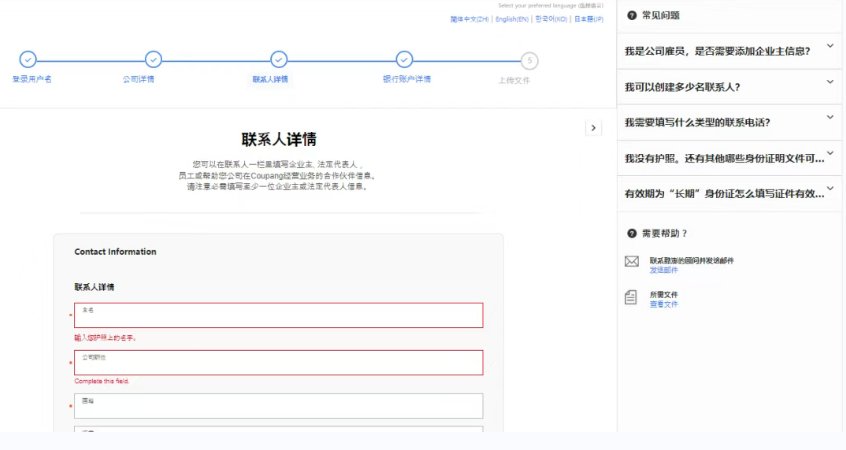Expand FAQ 有效期为“长期”身份证怎么填写

[729, 193]
